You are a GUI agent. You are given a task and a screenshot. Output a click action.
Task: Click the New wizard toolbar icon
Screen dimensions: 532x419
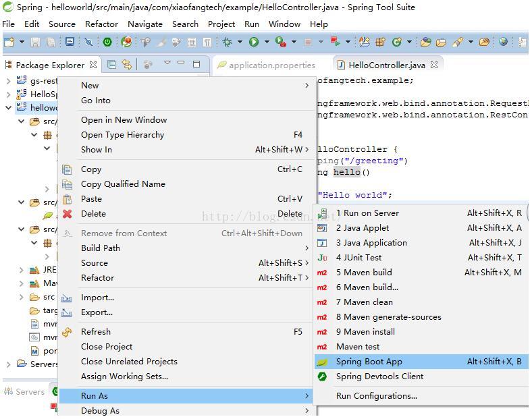(x=9, y=42)
